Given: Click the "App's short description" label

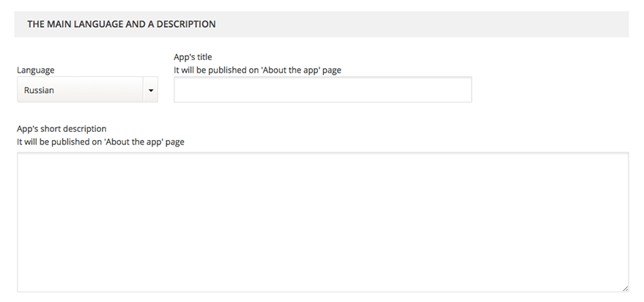Looking at the screenshot, I should point(62,129).
